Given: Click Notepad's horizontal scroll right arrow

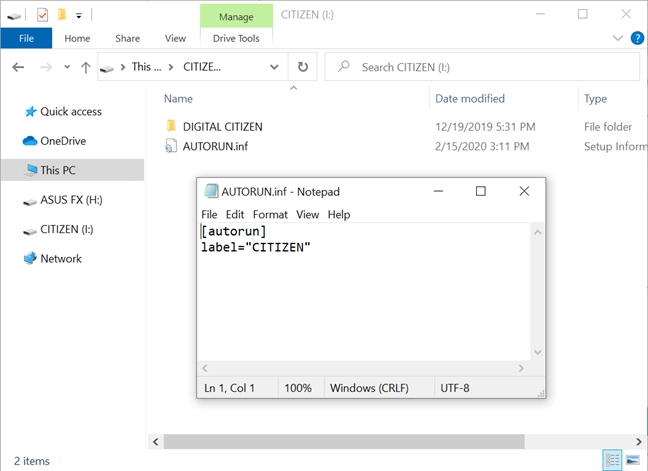Looking at the screenshot, I should coord(521,368).
